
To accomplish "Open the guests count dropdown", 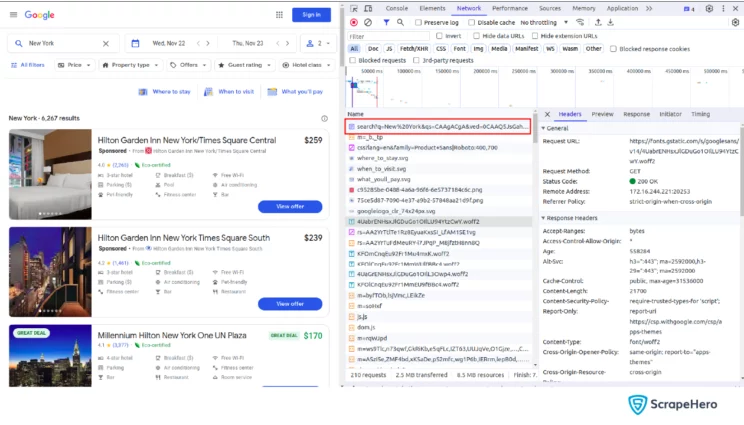I will pos(318,43).
